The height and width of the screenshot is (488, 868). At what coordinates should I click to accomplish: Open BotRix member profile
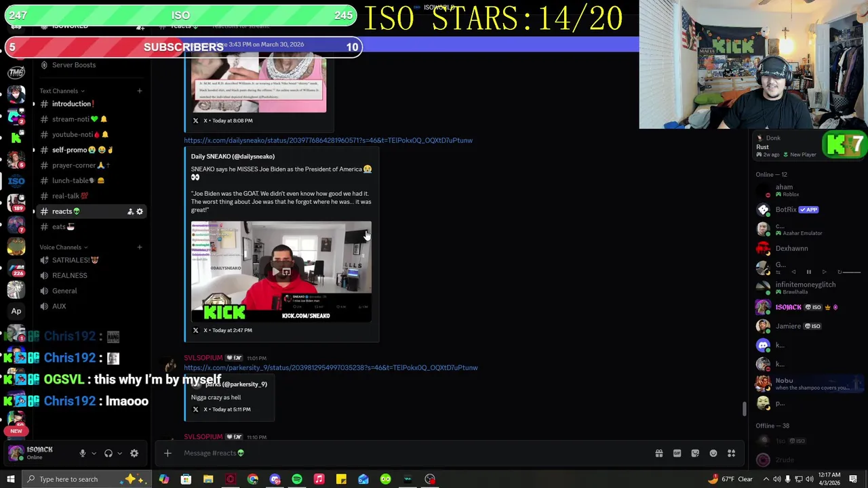[x=807, y=210]
